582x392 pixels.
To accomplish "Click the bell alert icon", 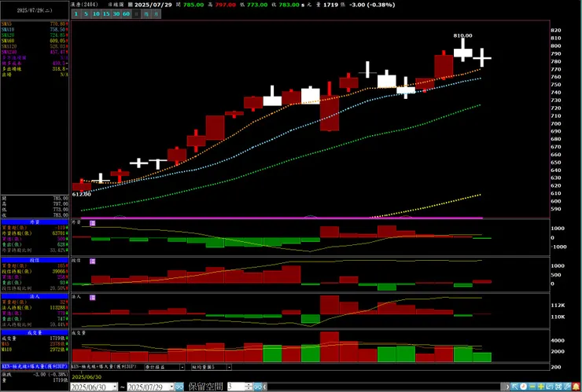I will click(x=576, y=387).
